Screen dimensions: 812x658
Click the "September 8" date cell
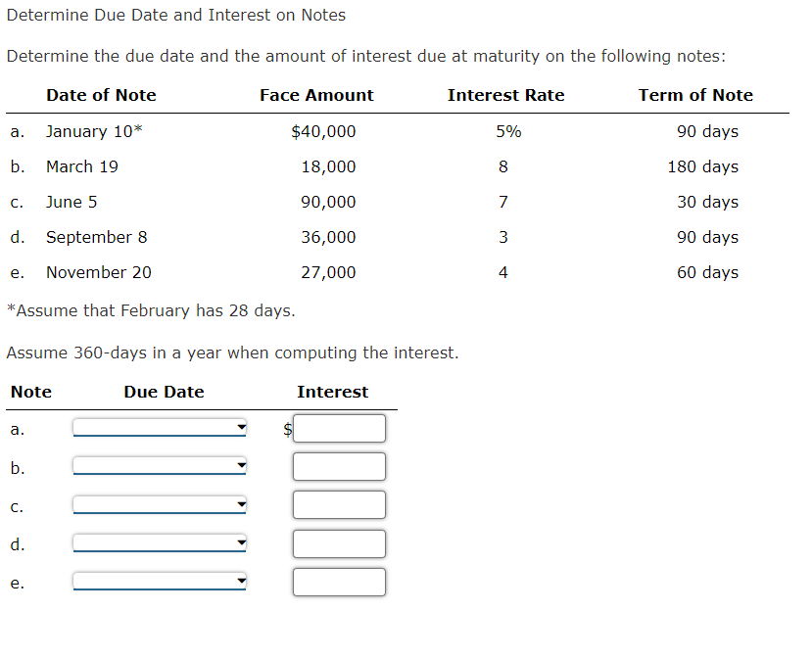point(97,237)
